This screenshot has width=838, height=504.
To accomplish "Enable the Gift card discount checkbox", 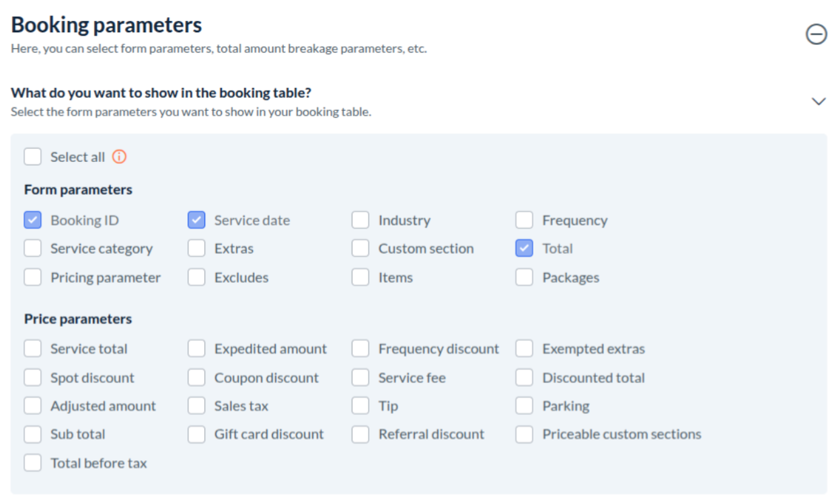I will 196,434.
